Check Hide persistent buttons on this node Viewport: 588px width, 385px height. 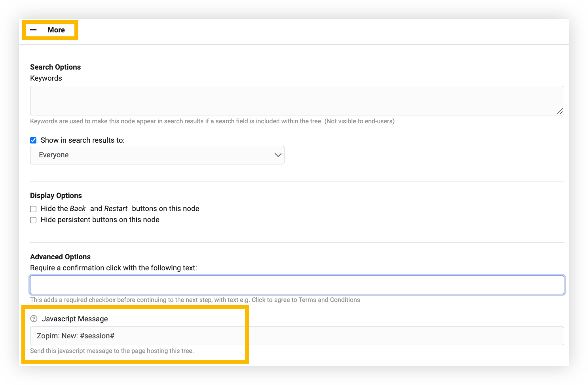(33, 220)
